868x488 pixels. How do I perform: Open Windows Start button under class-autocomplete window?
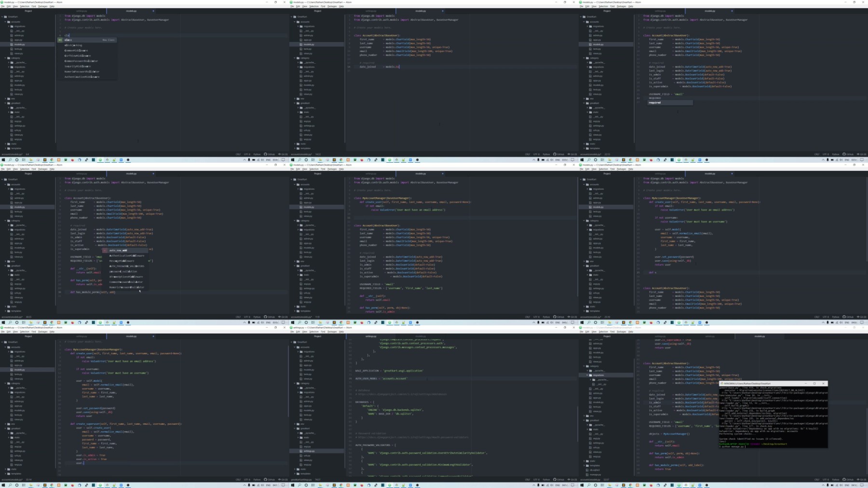(x=3, y=160)
